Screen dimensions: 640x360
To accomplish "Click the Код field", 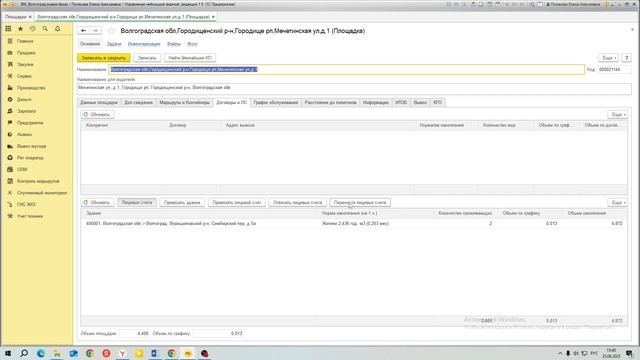I will tap(614, 70).
